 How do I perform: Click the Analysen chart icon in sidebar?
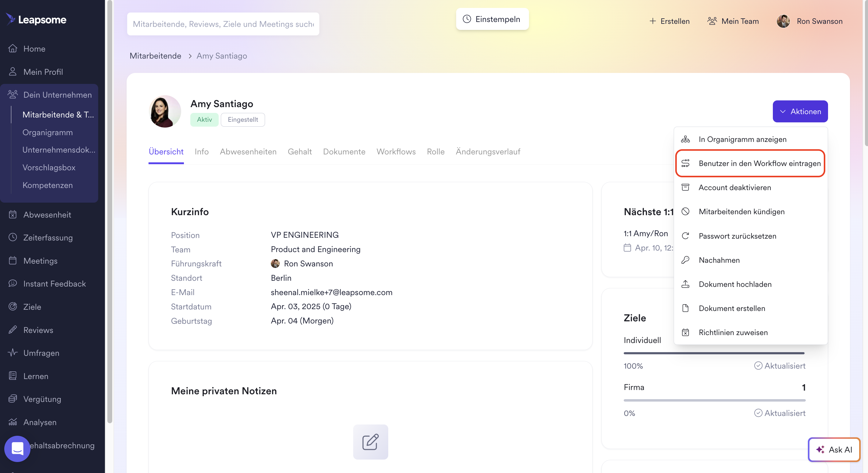13,422
